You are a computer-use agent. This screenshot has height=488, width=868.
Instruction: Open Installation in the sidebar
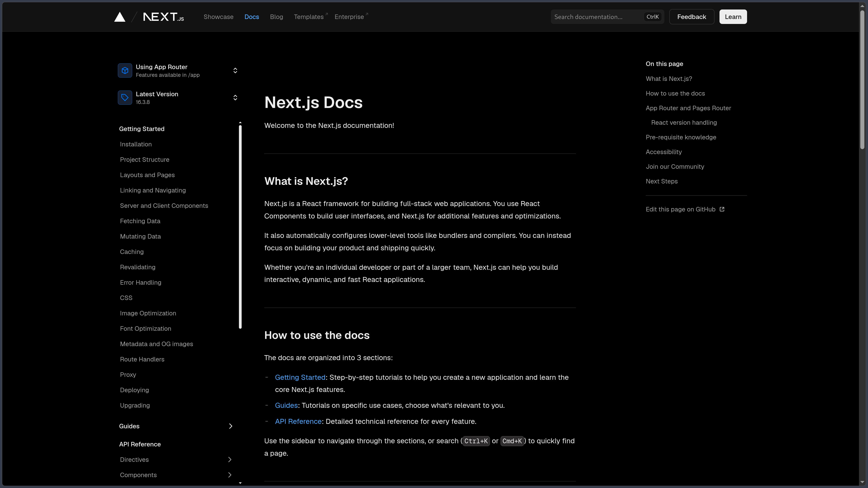(x=136, y=144)
